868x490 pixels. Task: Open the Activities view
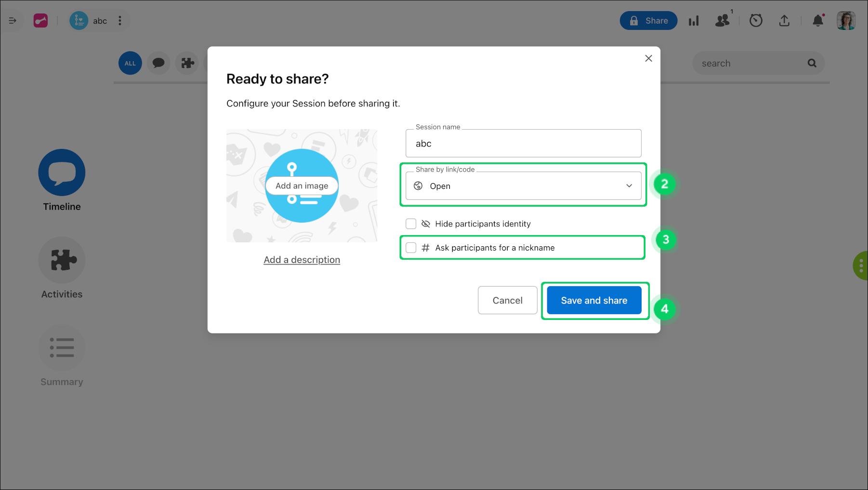62,268
